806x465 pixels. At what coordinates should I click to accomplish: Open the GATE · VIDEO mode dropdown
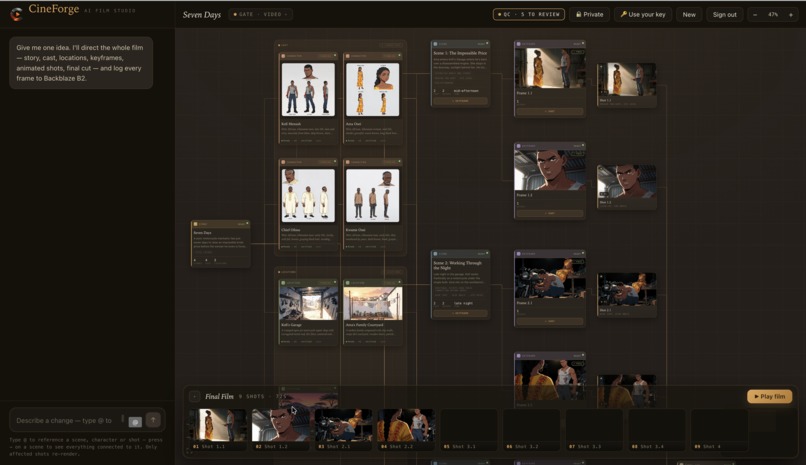[x=260, y=14]
